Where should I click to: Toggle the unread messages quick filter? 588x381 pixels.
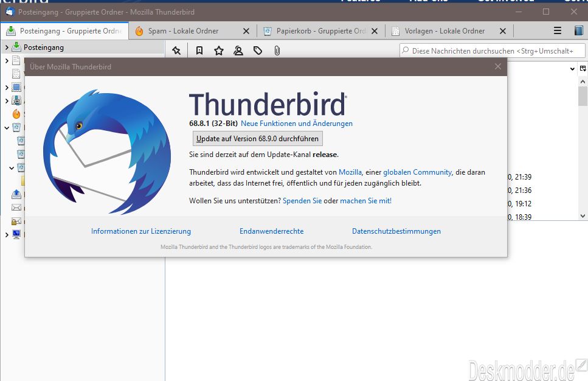(x=199, y=51)
